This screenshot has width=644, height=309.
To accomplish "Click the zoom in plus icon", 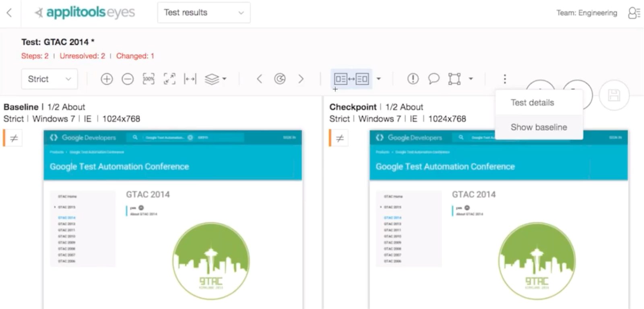I will pyautogui.click(x=107, y=79).
